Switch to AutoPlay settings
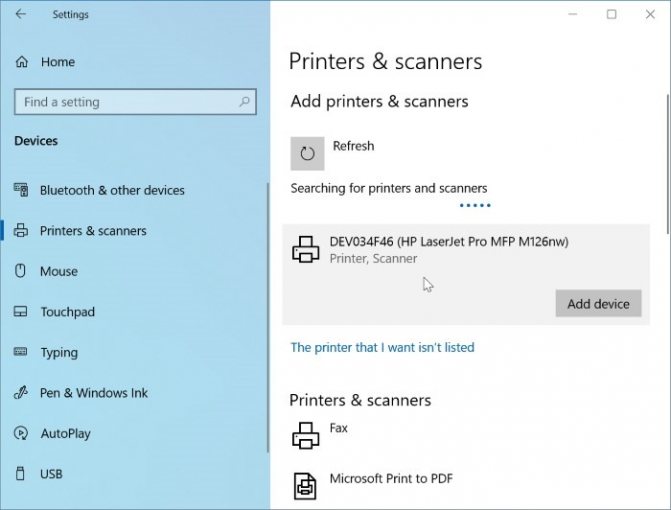This screenshot has width=671, height=510. pos(65,434)
